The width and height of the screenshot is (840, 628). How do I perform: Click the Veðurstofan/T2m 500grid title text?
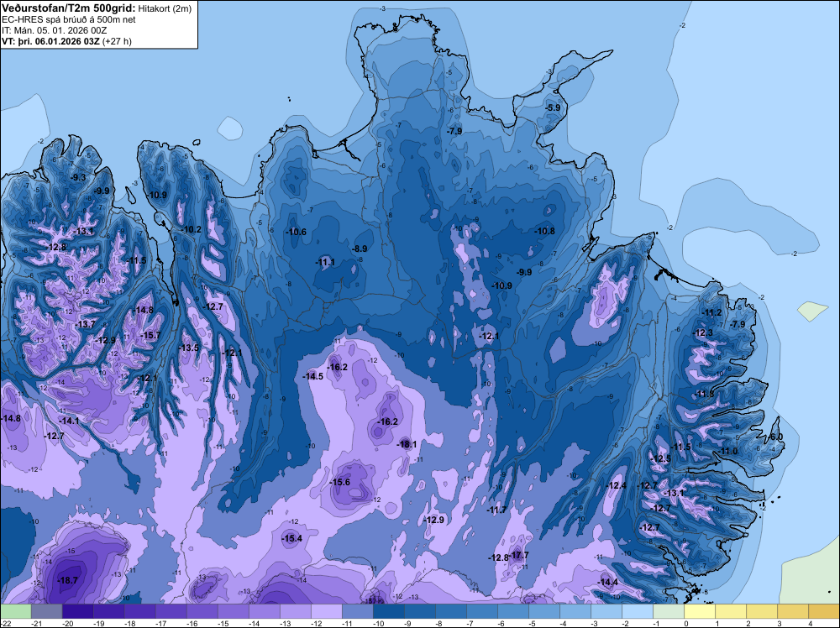tap(68, 8)
